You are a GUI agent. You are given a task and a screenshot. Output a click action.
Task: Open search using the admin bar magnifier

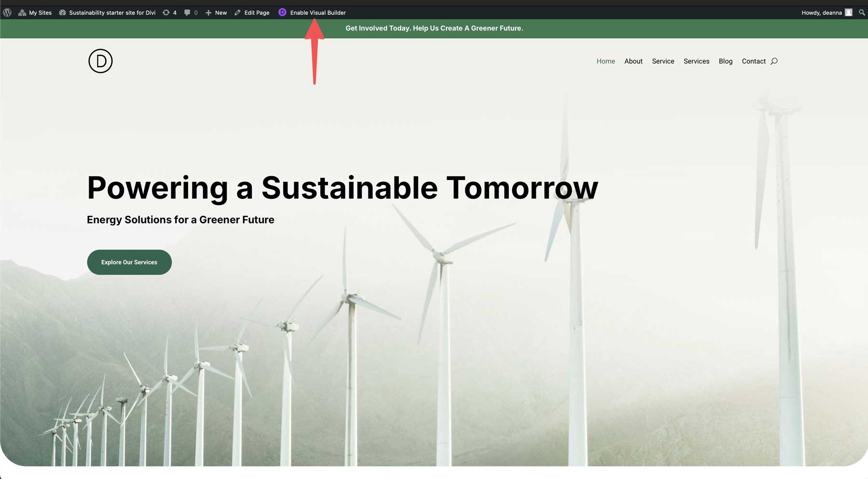861,13
